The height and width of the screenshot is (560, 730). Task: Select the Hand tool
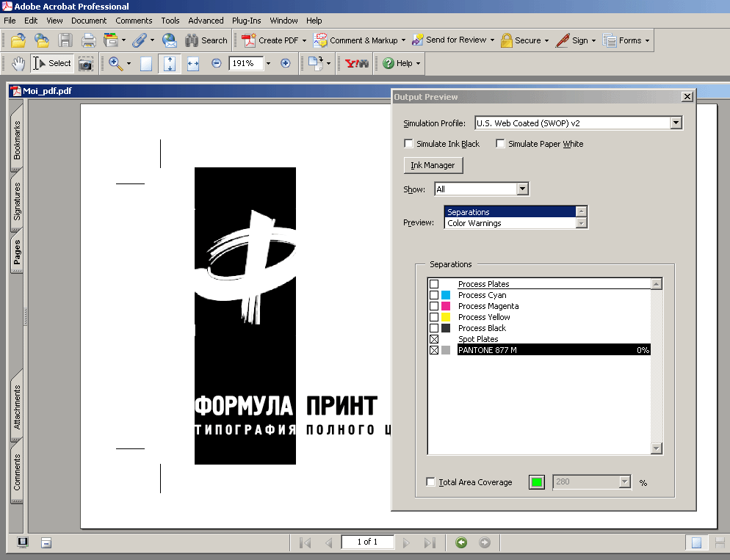pyautogui.click(x=18, y=63)
